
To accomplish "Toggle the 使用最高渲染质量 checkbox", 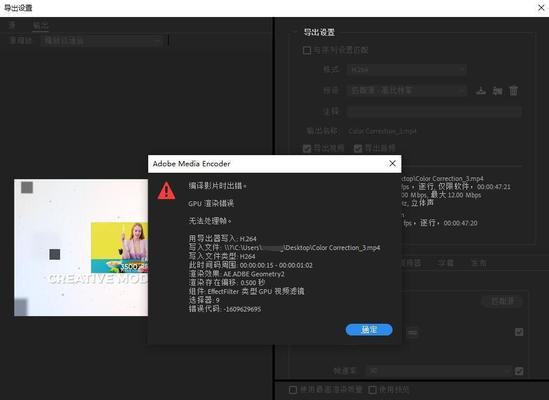I will tap(293, 389).
